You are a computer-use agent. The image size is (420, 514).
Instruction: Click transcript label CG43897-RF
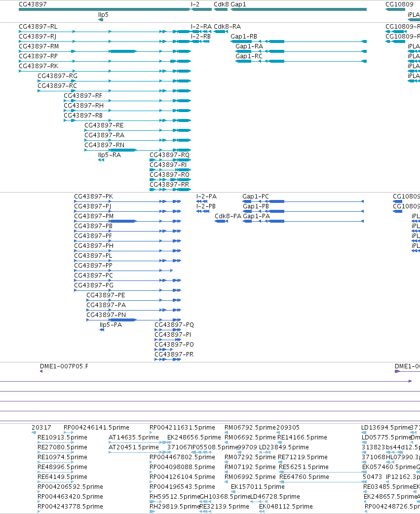tap(83, 96)
